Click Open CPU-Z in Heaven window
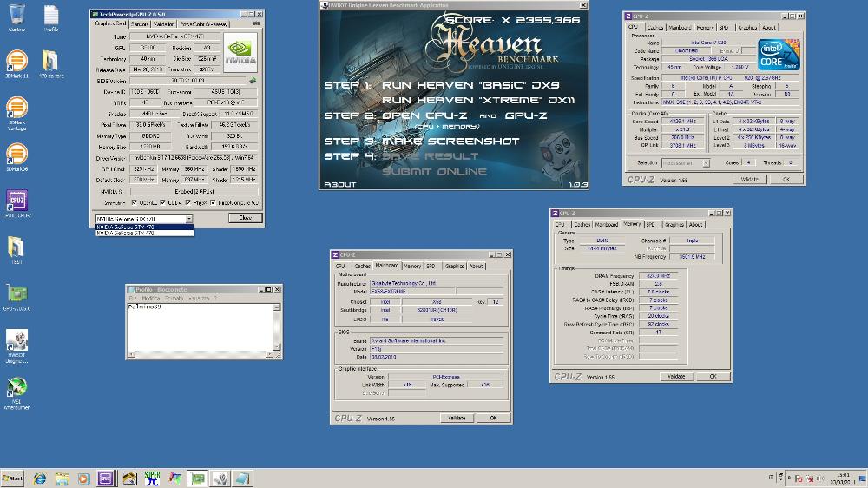The image size is (868, 488). pos(424,115)
